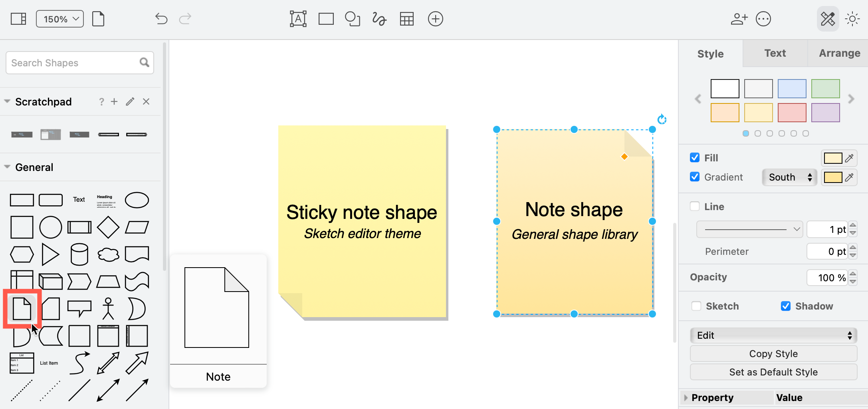Select the Cloud shape in General library
This screenshot has width=868, height=409.
(108, 254)
